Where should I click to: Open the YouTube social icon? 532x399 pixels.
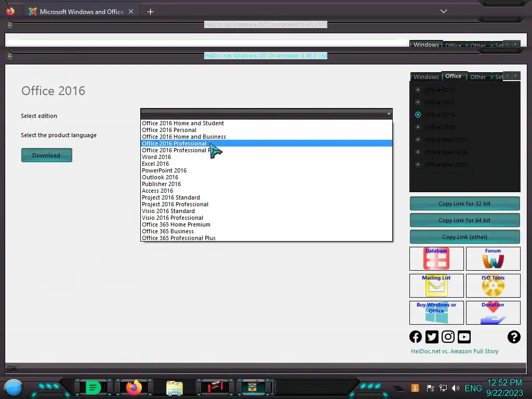[464, 337]
